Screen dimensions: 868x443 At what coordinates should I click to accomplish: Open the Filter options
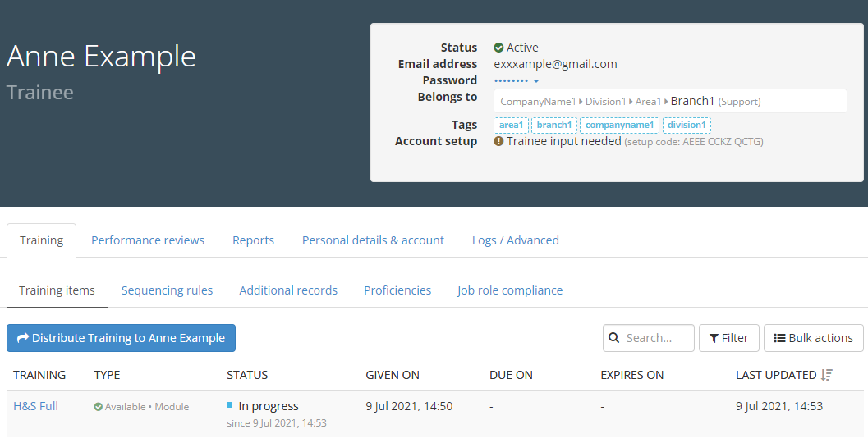click(x=728, y=338)
